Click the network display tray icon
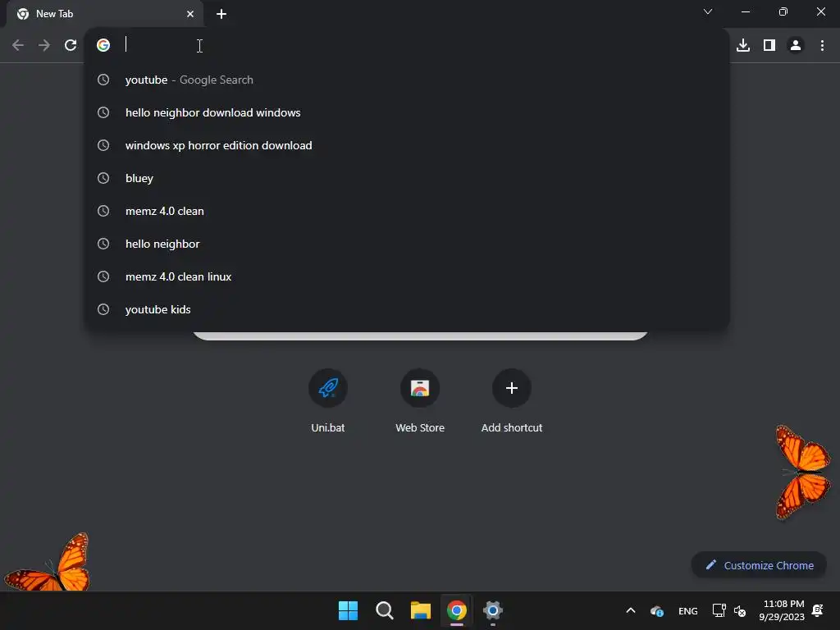 pos(719,610)
